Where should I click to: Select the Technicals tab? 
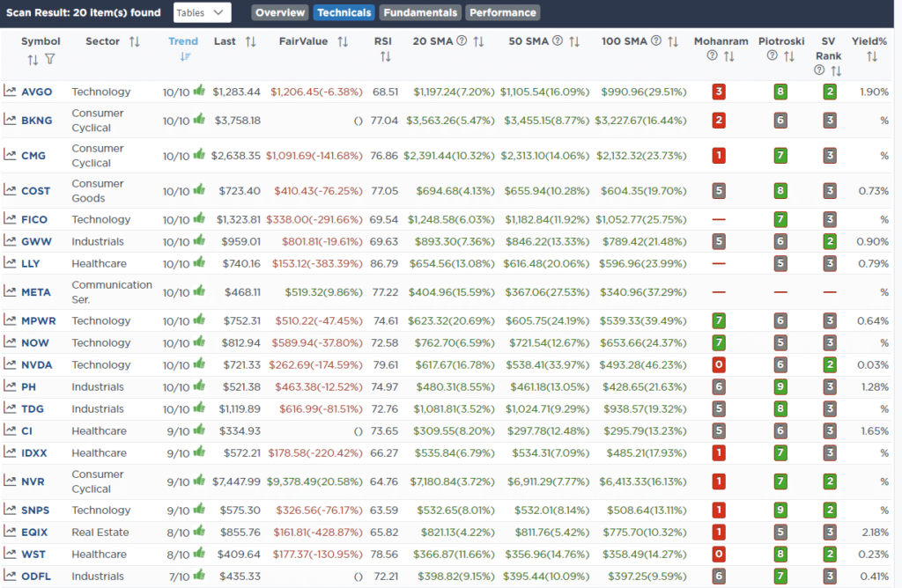(x=344, y=12)
